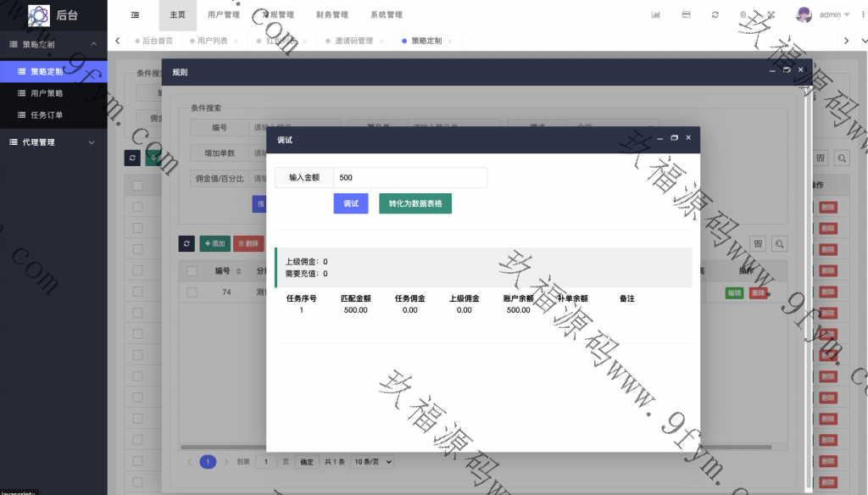This screenshot has width=868, height=495.
Task: Open the 10 条/页 page size dropdown
Action: click(x=372, y=462)
